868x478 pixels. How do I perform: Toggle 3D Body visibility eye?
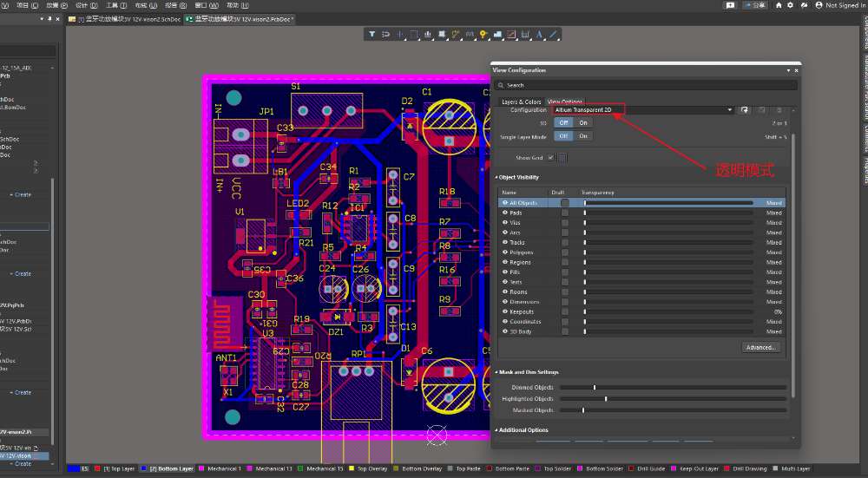click(505, 332)
